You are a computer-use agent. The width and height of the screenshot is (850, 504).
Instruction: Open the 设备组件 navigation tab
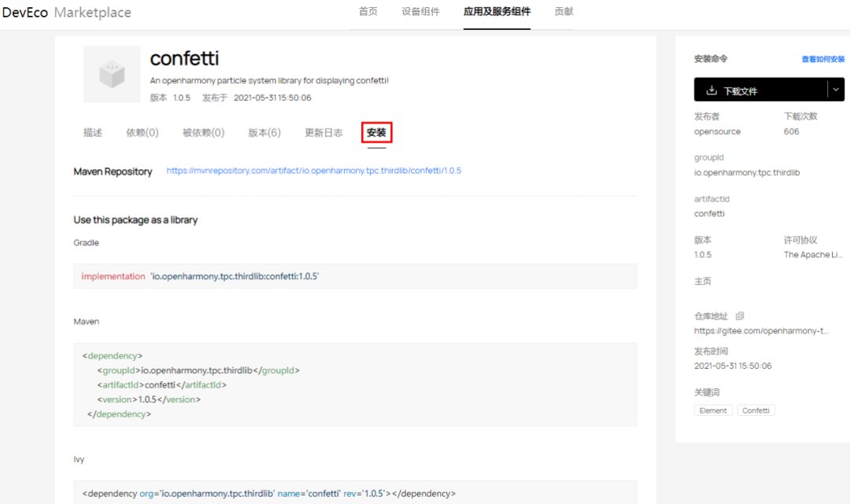click(x=420, y=11)
